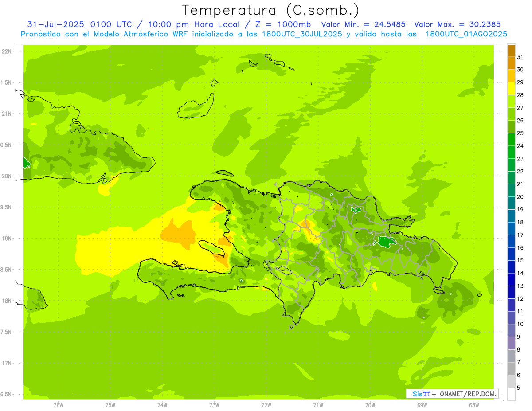Screen dimensions: 532x411
Task: Click the '76W' longitude label
Action: coord(58,405)
